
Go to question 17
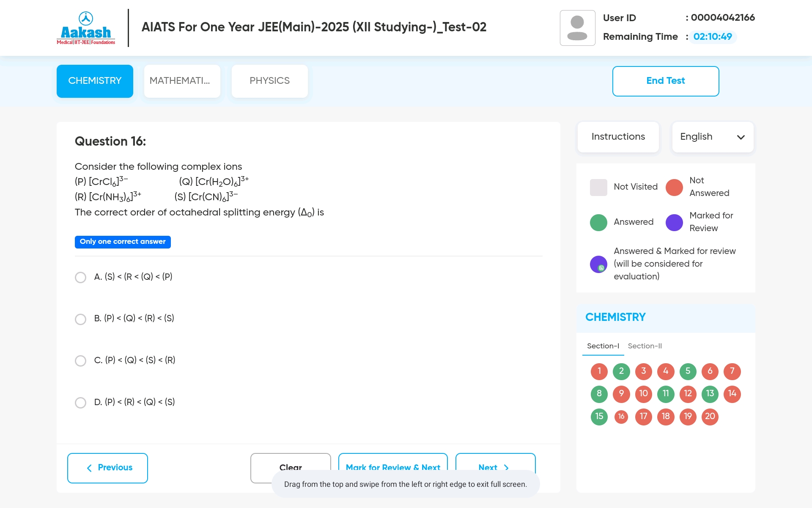pos(644,417)
